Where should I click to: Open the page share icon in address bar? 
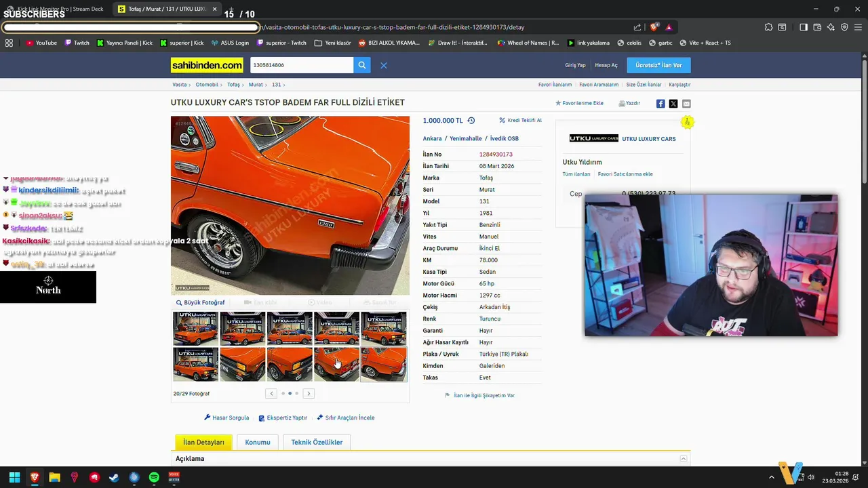[x=637, y=27]
